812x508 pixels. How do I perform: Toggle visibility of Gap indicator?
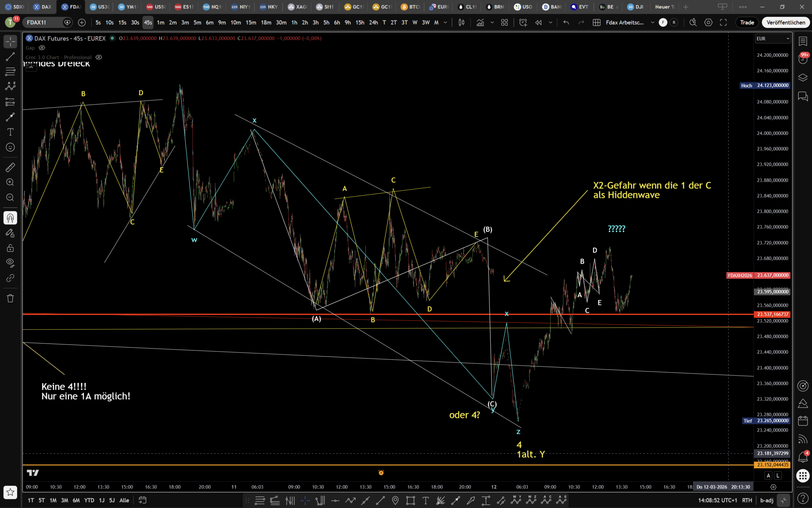(x=42, y=48)
